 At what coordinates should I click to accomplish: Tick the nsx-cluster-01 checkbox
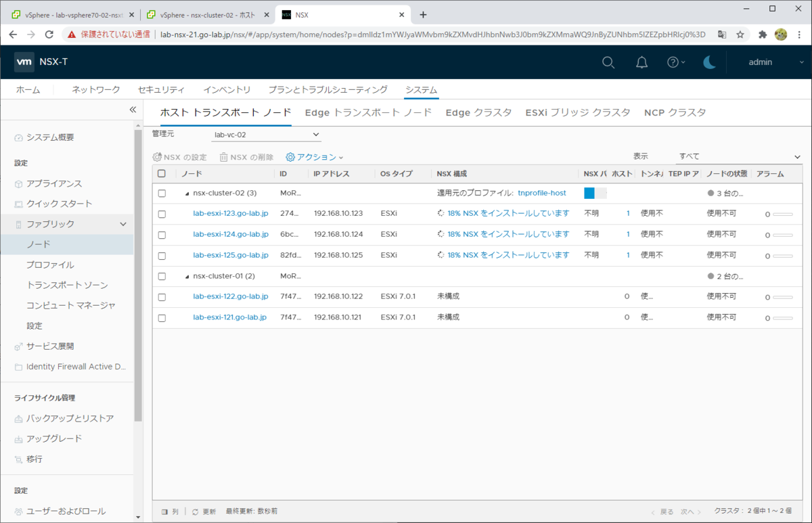tap(162, 276)
